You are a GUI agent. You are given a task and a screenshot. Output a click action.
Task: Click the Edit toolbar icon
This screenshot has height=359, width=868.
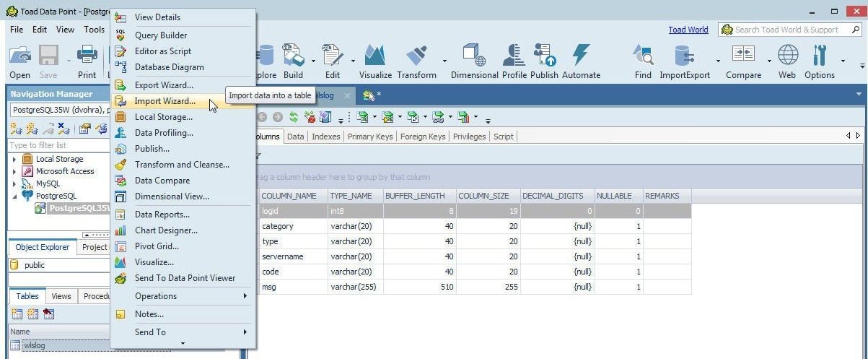[332, 61]
